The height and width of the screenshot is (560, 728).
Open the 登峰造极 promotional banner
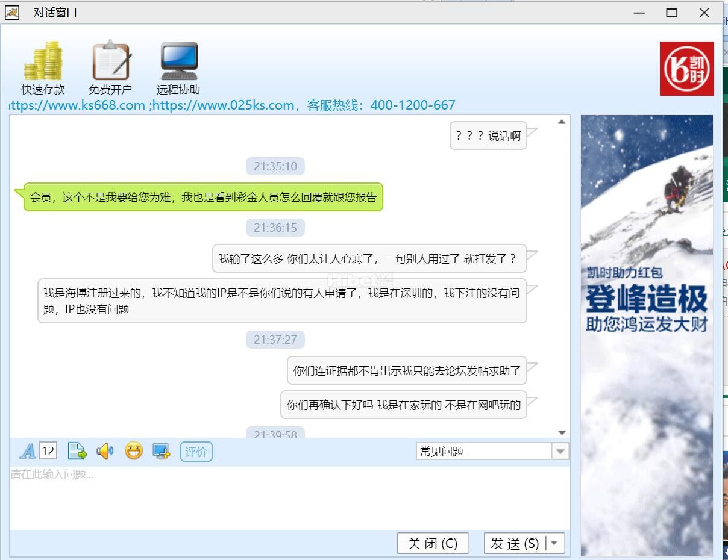tap(647, 335)
